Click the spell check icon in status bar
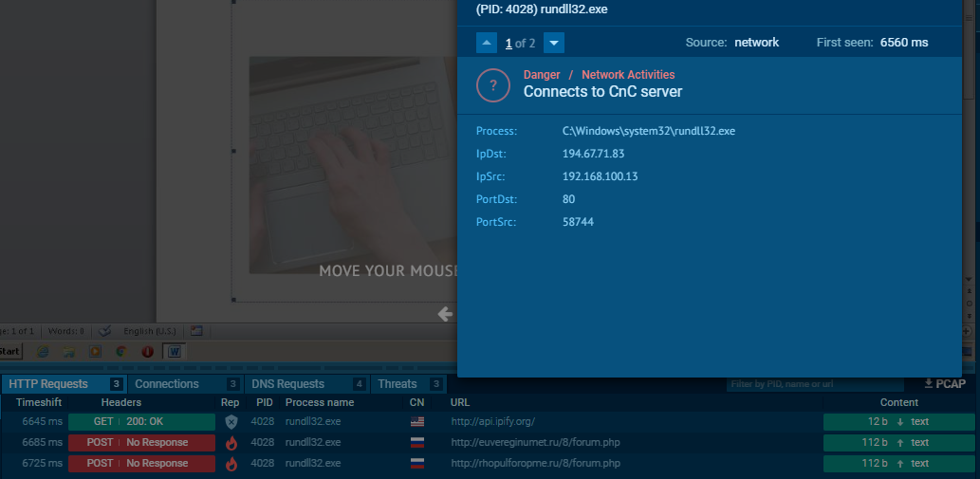Viewport: 980px width, 479px height. coord(105,331)
